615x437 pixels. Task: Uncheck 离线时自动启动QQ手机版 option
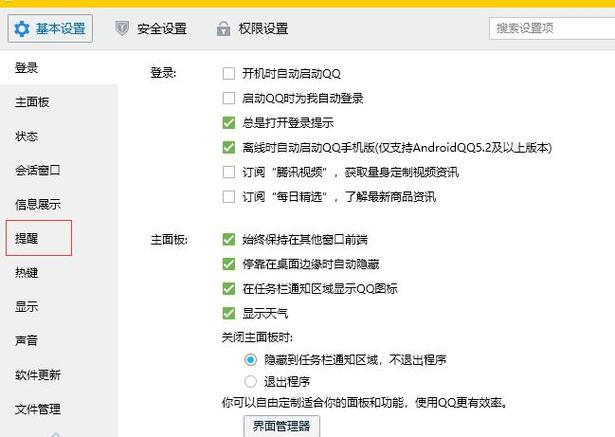click(x=229, y=147)
